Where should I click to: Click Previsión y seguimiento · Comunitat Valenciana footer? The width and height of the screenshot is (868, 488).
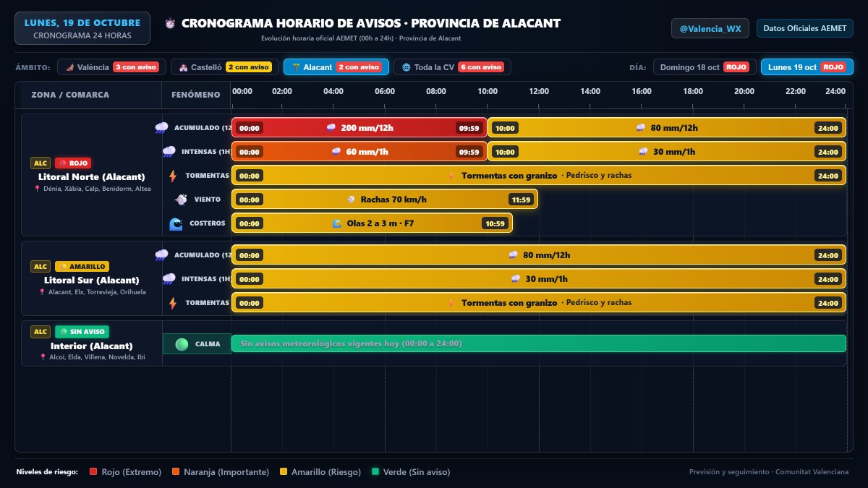(x=769, y=472)
